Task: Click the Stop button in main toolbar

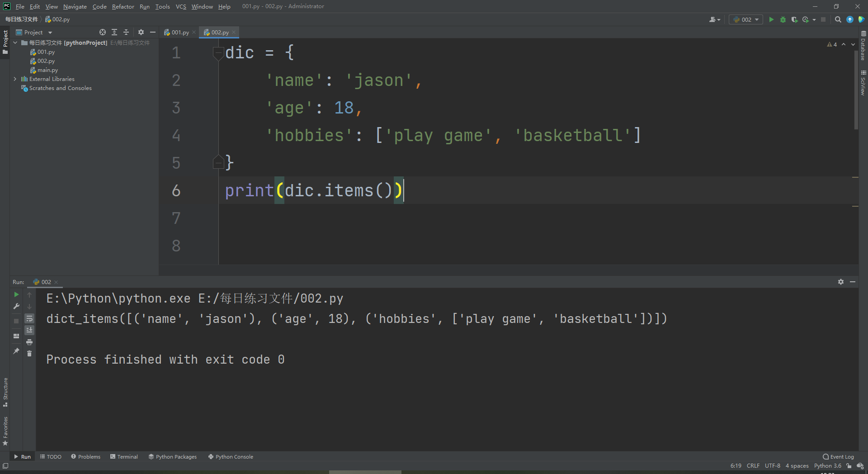Action: coord(823,19)
